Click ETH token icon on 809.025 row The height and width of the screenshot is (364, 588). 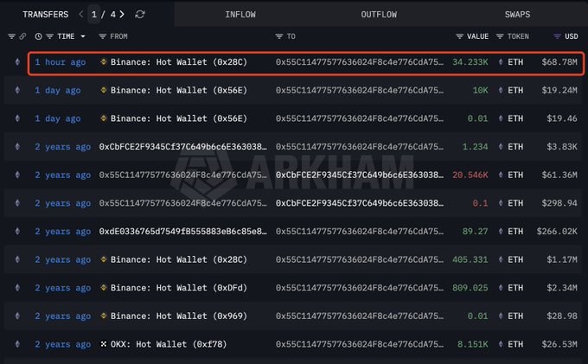501,288
